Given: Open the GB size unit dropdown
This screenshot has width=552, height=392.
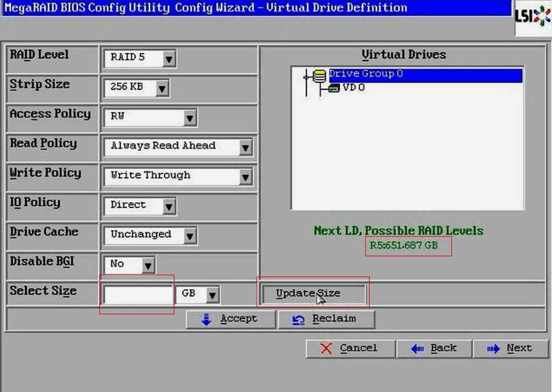Looking at the screenshot, I should click(212, 295).
